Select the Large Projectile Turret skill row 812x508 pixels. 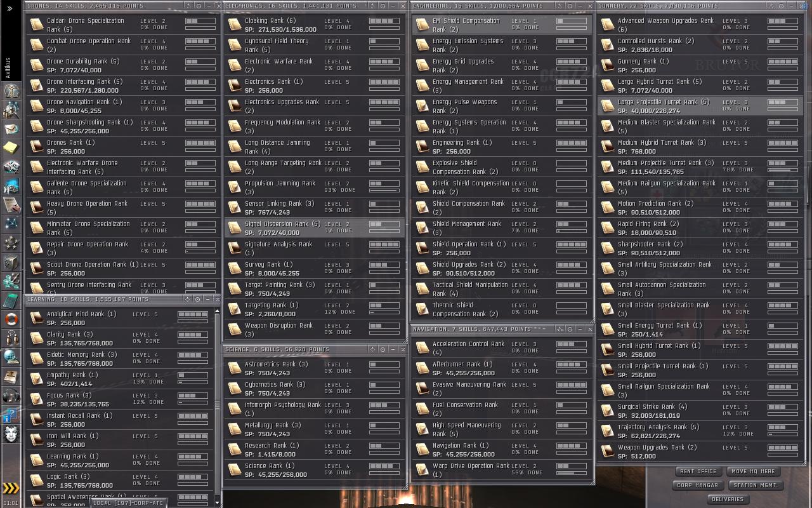pyautogui.click(x=700, y=106)
